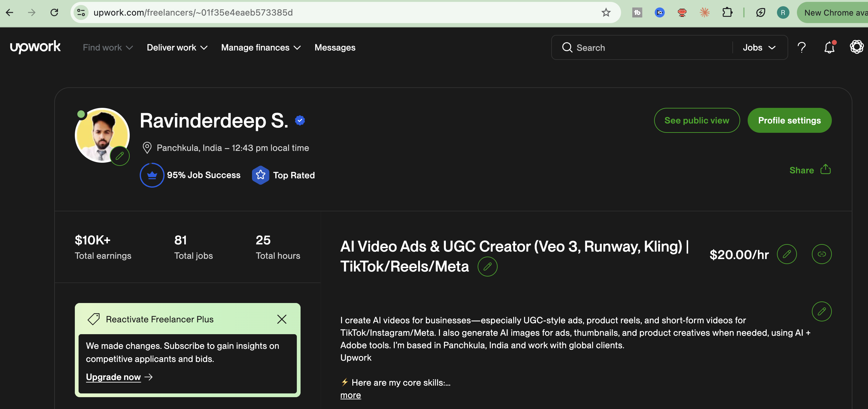
Task: Copy profile link with chain icon
Action: pos(822,254)
